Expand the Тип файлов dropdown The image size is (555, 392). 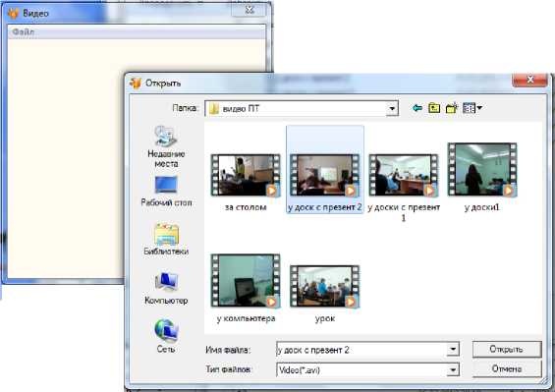[453, 370]
